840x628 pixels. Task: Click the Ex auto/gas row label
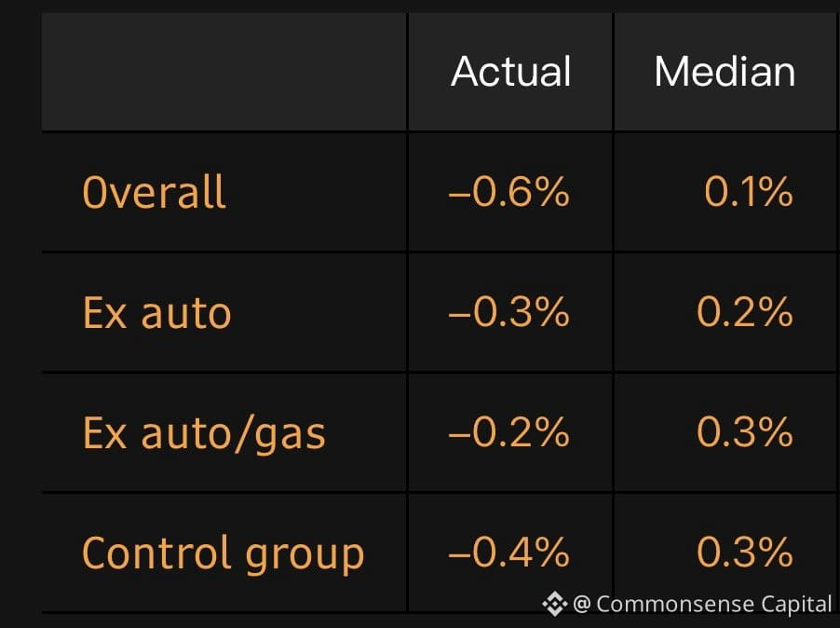204,434
